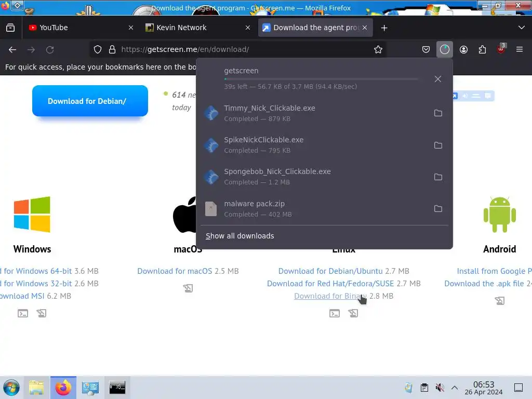Screen dimensions: 532x399
Task: Open the uBlock Origin extension icon
Action: click(x=501, y=49)
